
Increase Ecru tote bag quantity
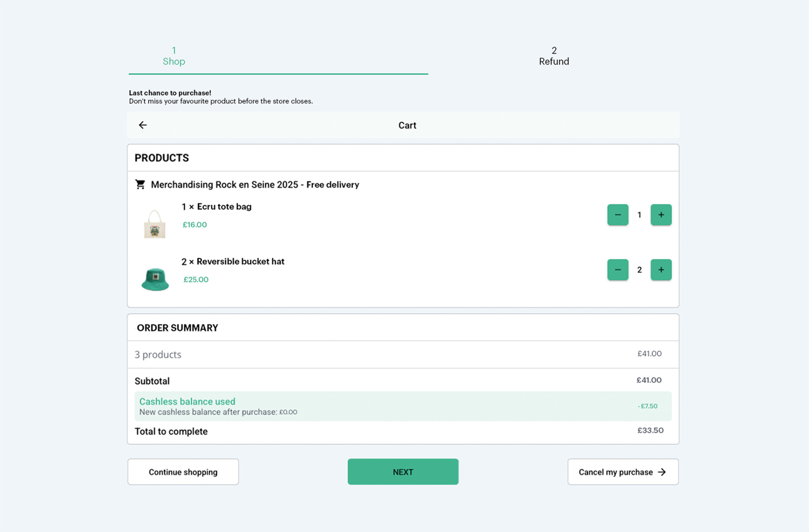(661, 215)
